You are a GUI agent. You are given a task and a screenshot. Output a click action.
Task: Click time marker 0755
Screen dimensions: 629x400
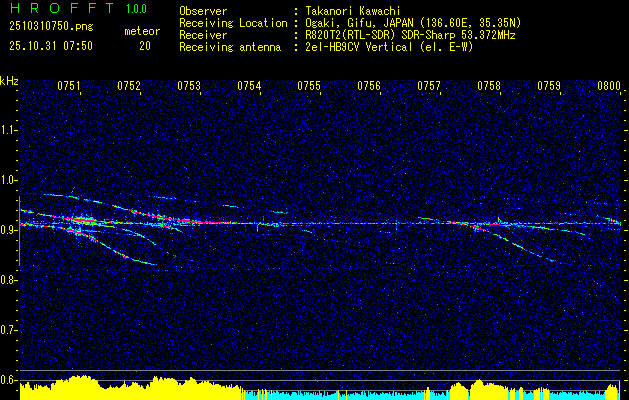(x=309, y=86)
